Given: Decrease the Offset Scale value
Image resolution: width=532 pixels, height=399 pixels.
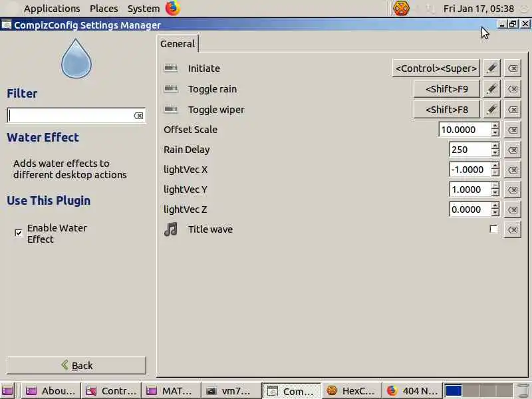Looking at the screenshot, I should point(495,133).
